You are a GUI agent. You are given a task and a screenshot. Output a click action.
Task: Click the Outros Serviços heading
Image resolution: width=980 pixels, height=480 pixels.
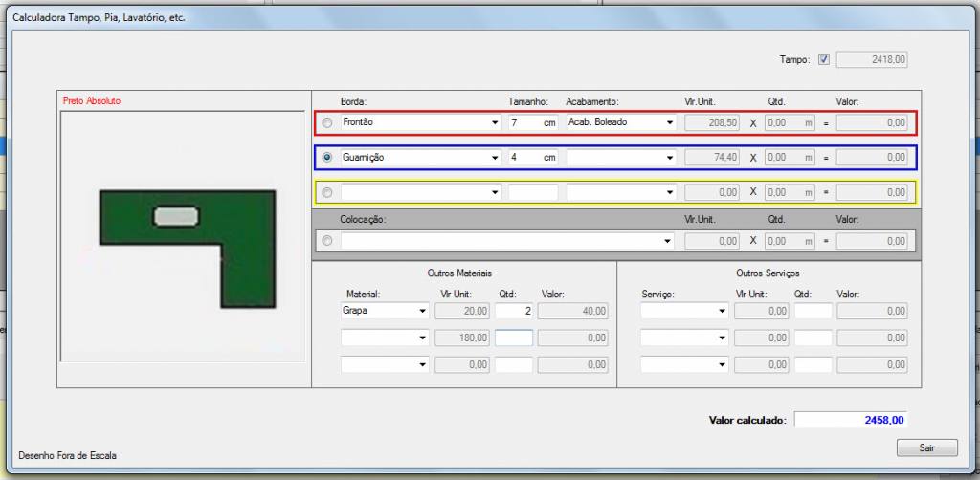point(768,273)
